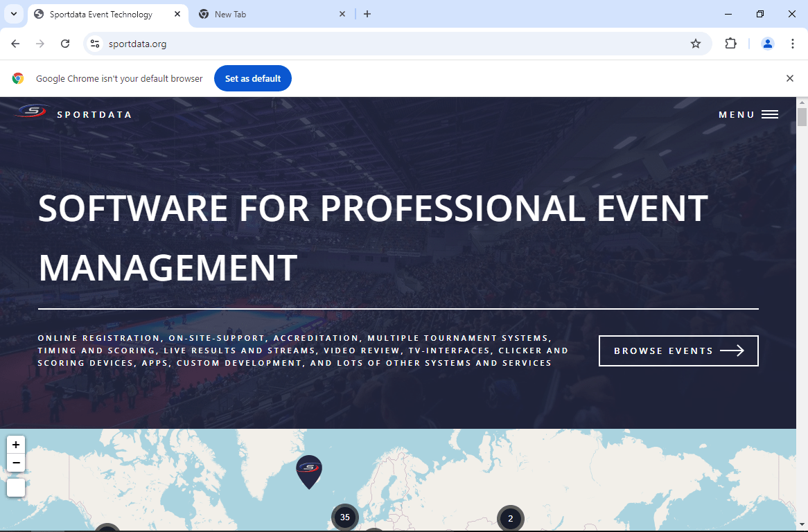Reload the current page
The height and width of the screenshot is (532, 808).
tap(65, 44)
